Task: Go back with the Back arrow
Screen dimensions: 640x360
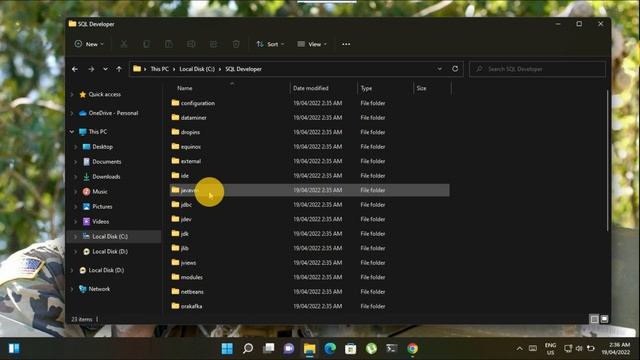Action: (75, 69)
